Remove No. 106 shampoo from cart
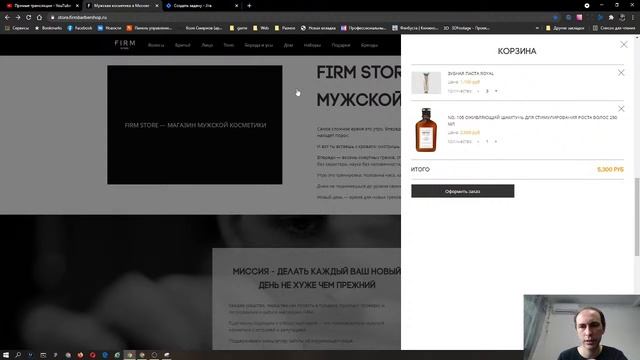 [x=621, y=109]
